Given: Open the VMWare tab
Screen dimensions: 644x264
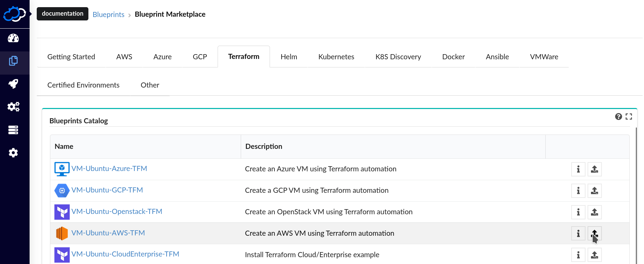Looking at the screenshot, I should click(544, 57).
